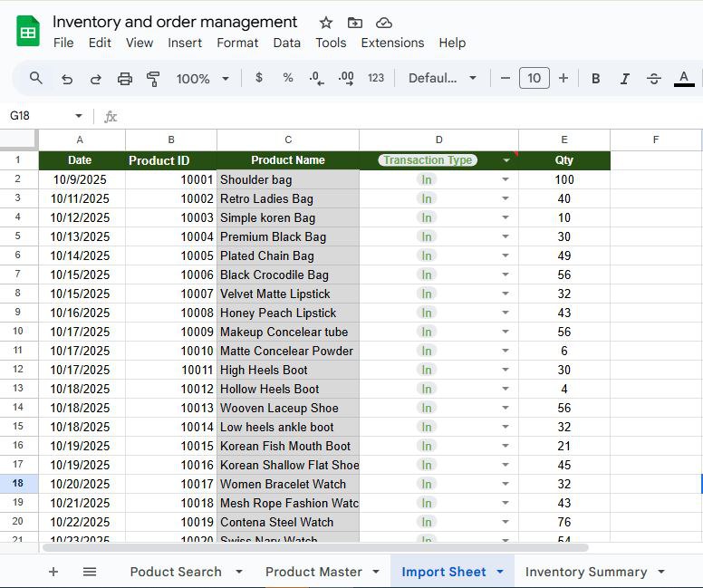Open the zoom 100% dropdown
Viewport: 703px width, 588px height.
click(x=203, y=79)
